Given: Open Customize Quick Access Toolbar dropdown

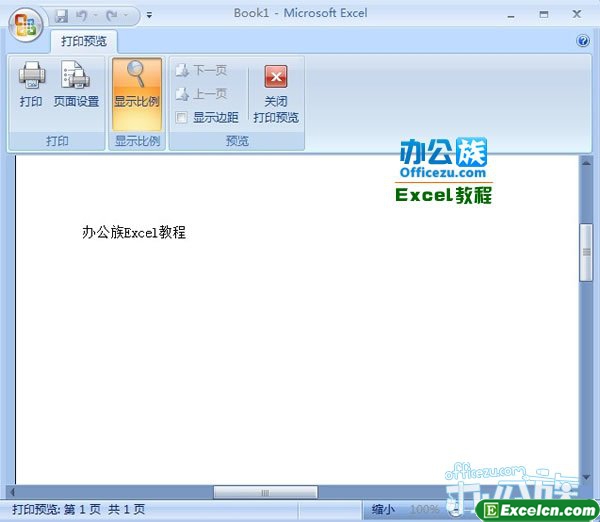Looking at the screenshot, I should (x=149, y=15).
